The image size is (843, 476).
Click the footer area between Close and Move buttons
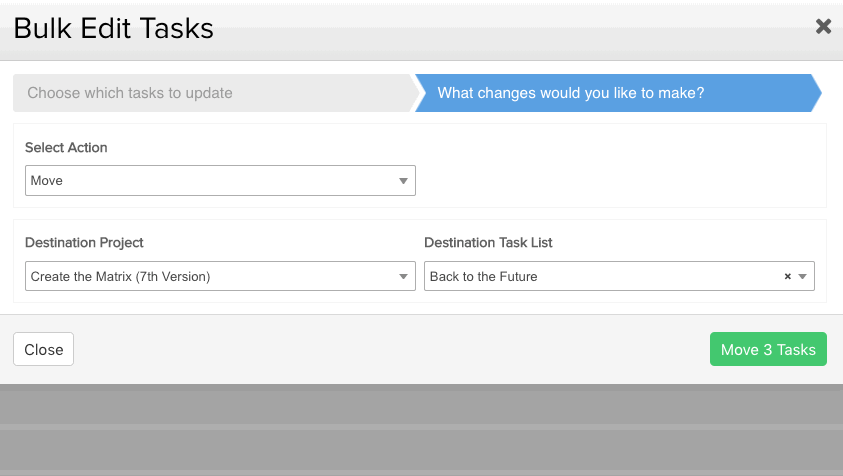[391, 349]
